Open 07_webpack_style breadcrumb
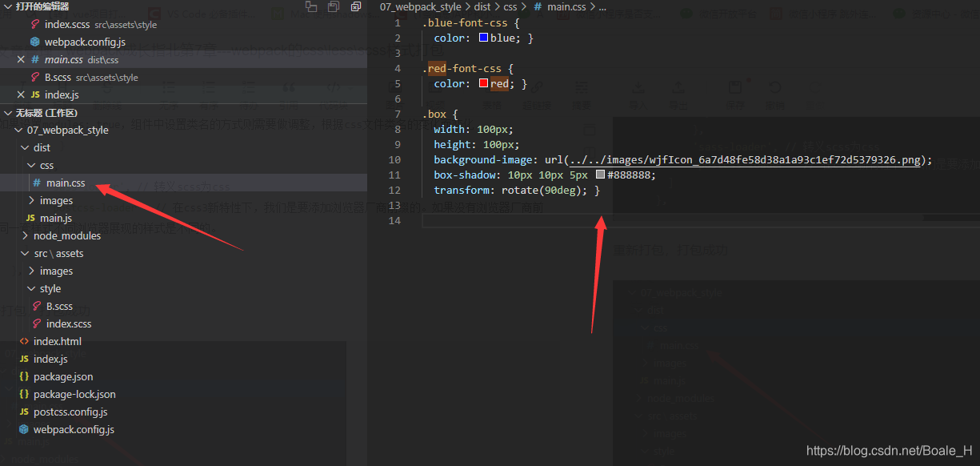This screenshot has height=466, width=980. point(420,6)
